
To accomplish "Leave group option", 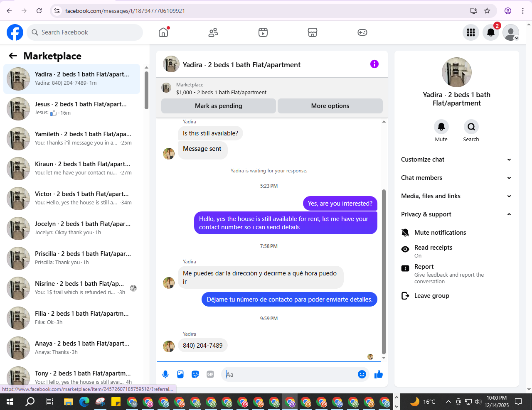I will pos(457,296).
